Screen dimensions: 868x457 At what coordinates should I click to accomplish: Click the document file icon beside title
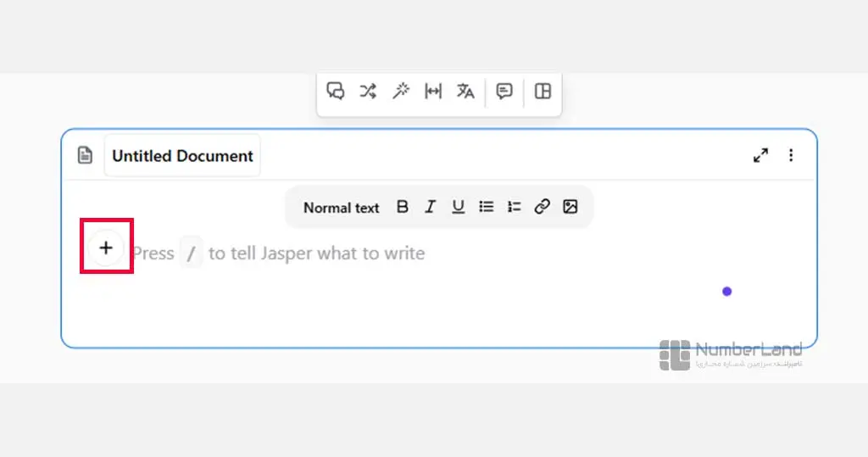[x=85, y=155]
